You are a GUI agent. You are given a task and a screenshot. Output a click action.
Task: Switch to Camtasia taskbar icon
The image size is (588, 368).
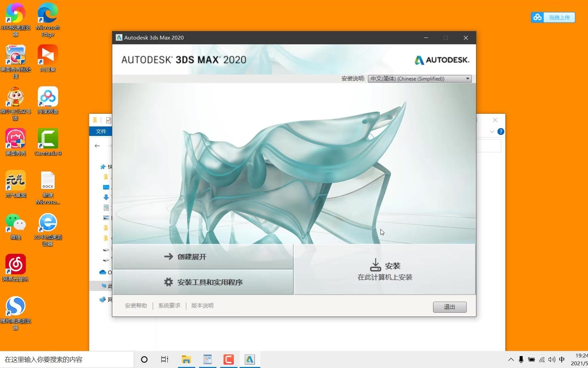(x=228, y=359)
